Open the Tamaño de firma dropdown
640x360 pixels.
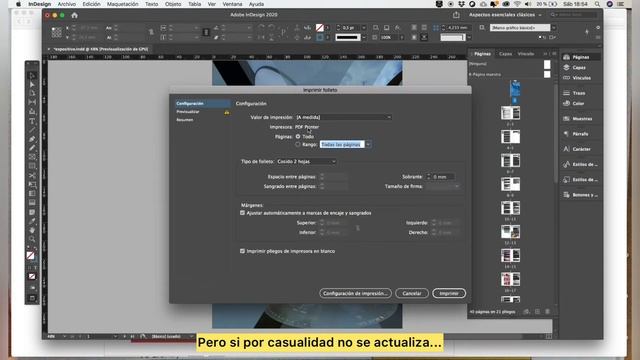tap(442, 187)
